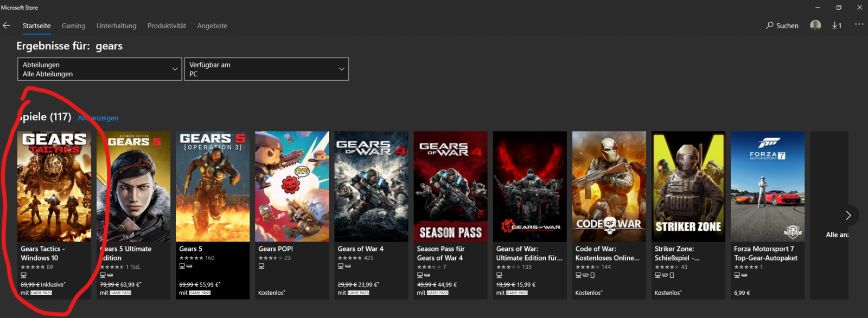Click the Game Pass badge under Gears of War 4

358,293
